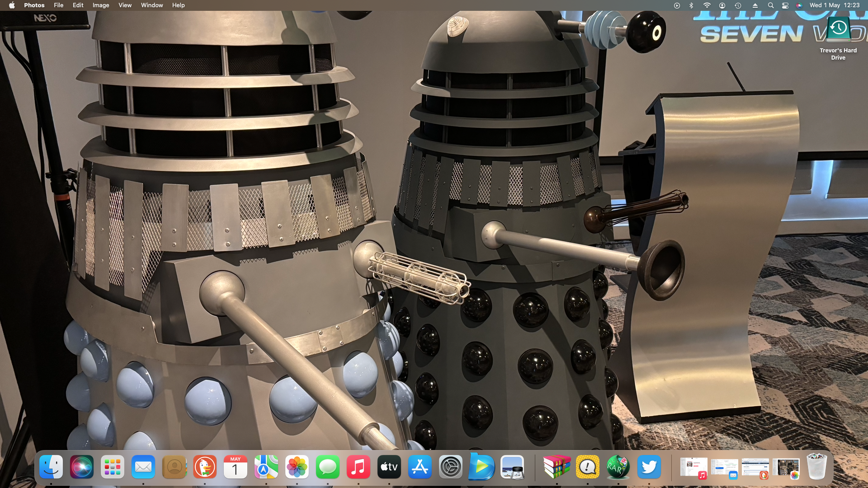Open the Apple menu
This screenshot has height=488, width=868.
pyautogui.click(x=12, y=5)
